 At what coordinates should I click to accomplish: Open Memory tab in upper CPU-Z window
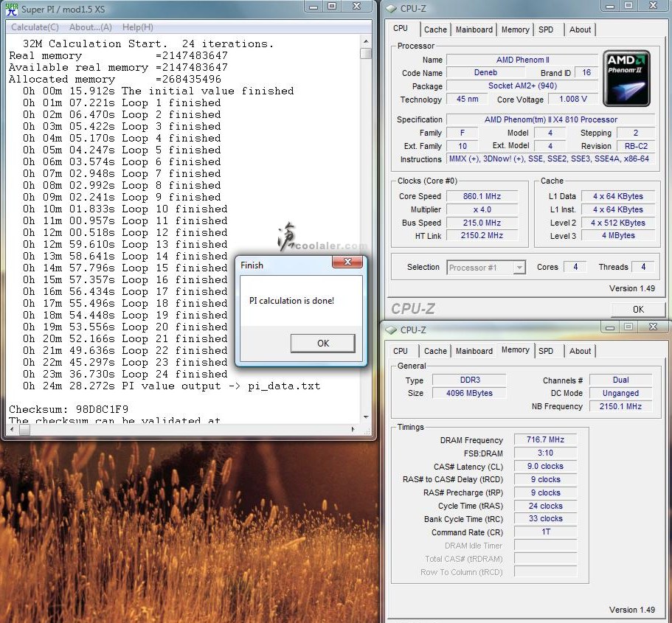tap(515, 29)
